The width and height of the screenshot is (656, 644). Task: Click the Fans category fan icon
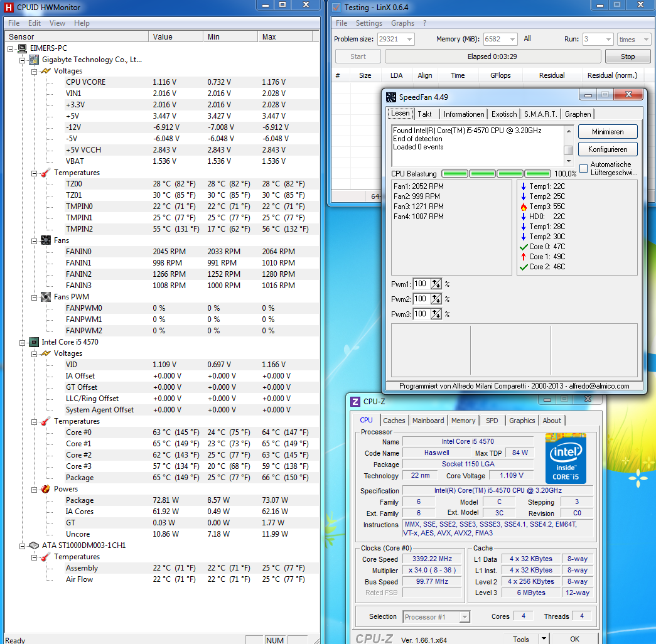[x=46, y=240]
